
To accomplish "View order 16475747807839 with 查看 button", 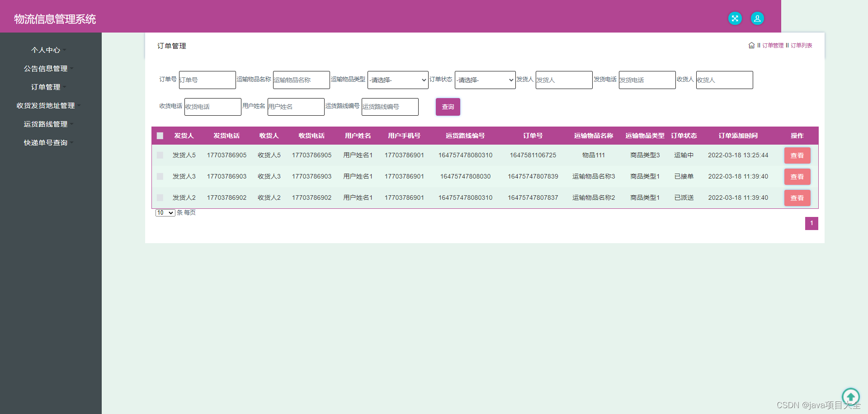I will (797, 177).
